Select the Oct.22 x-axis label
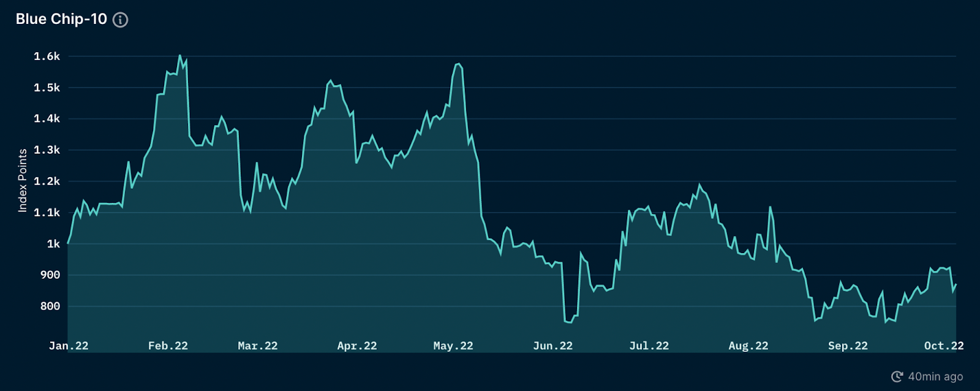Viewport: 980px width, 391px height. click(x=944, y=346)
